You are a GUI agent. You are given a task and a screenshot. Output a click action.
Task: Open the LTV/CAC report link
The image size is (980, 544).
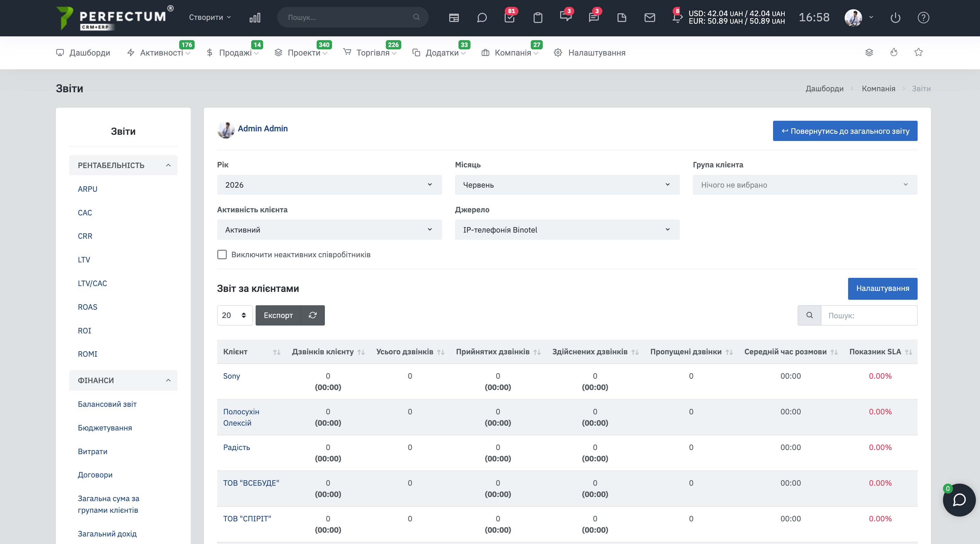coord(93,283)
